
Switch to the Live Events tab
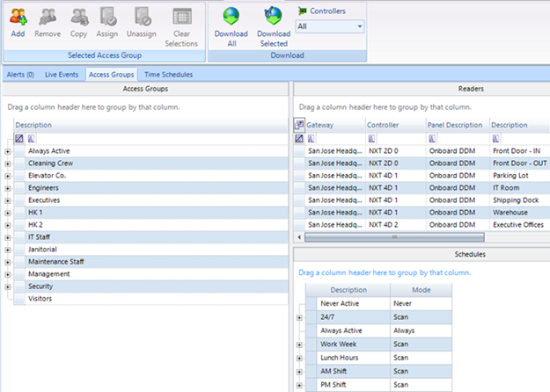tap(62, 75)
